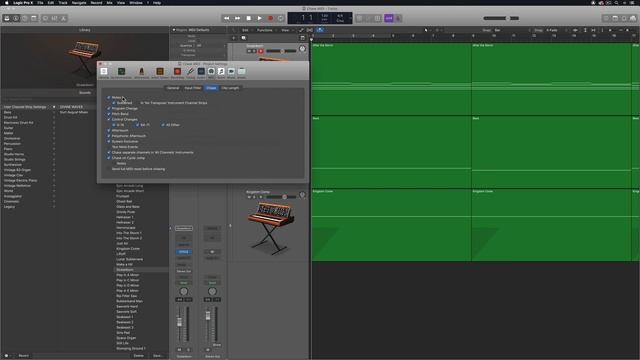Uncheck the Pitch Bend checkbox

[109, 114]
